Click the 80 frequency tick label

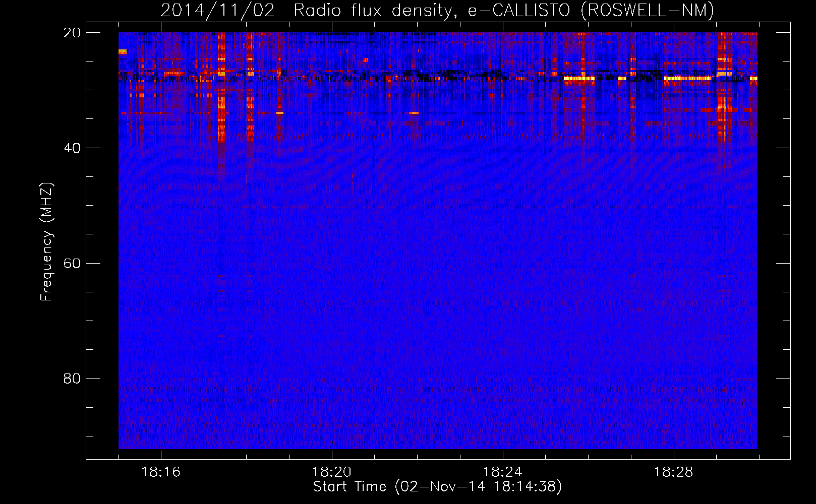72,379
